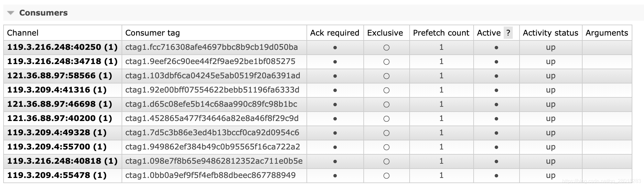Open the Active column help question mark
Screen dimensions: 644x187
pos(508,33)
